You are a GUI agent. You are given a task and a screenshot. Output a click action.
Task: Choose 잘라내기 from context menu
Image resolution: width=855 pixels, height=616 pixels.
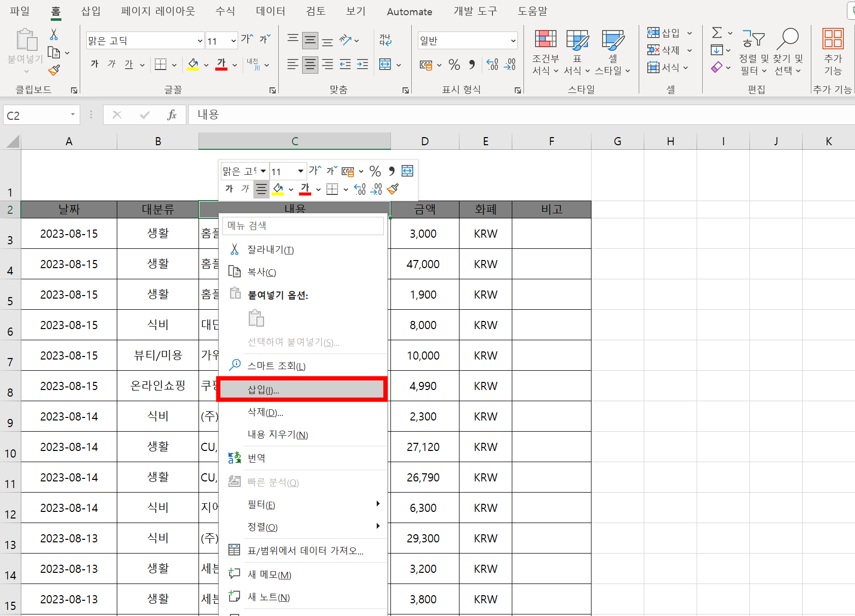(x=303, y=250)
